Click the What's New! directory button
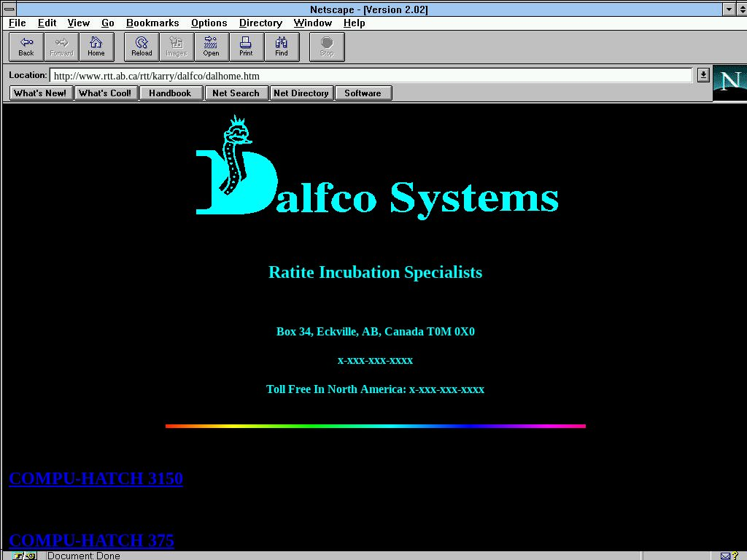This screenshot has width=747, height=560. tap(41, 93)
